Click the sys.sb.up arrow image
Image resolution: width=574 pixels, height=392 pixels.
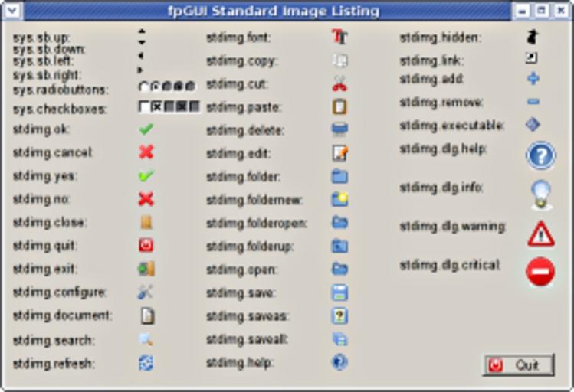[141, 32]
